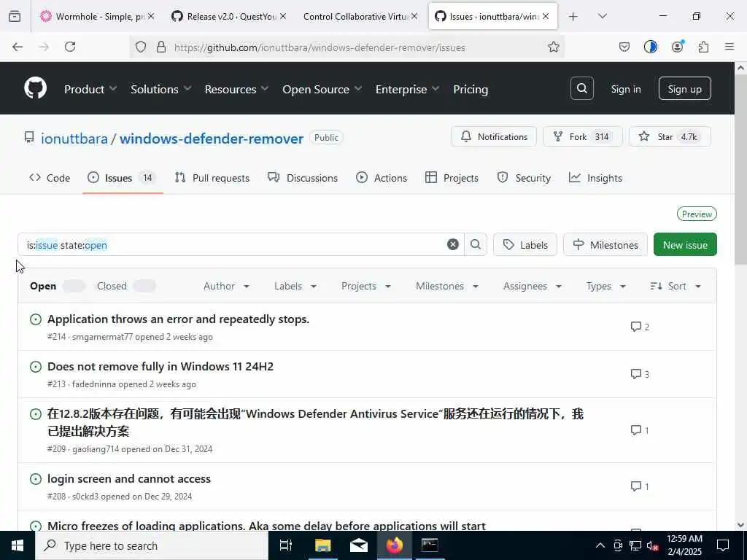Open Types filter dropdown
The height and width of the screenshot is (560, 747).
605,286
